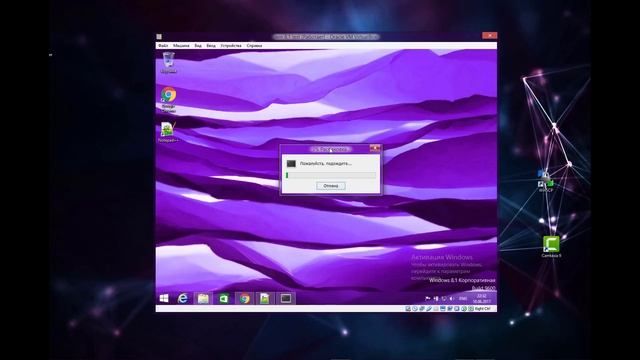This screenshot has height=360, width=640.
Task: Open the Файл menu in VirtualBox
Action: 163,46
